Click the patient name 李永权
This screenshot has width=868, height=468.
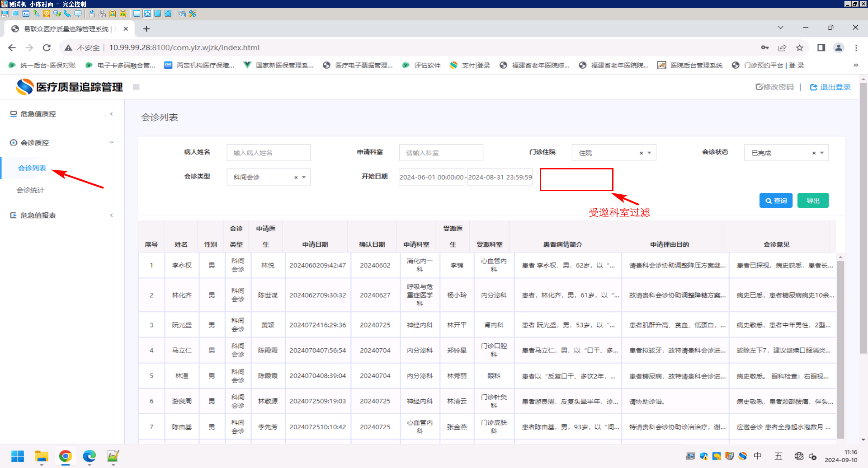182,265
